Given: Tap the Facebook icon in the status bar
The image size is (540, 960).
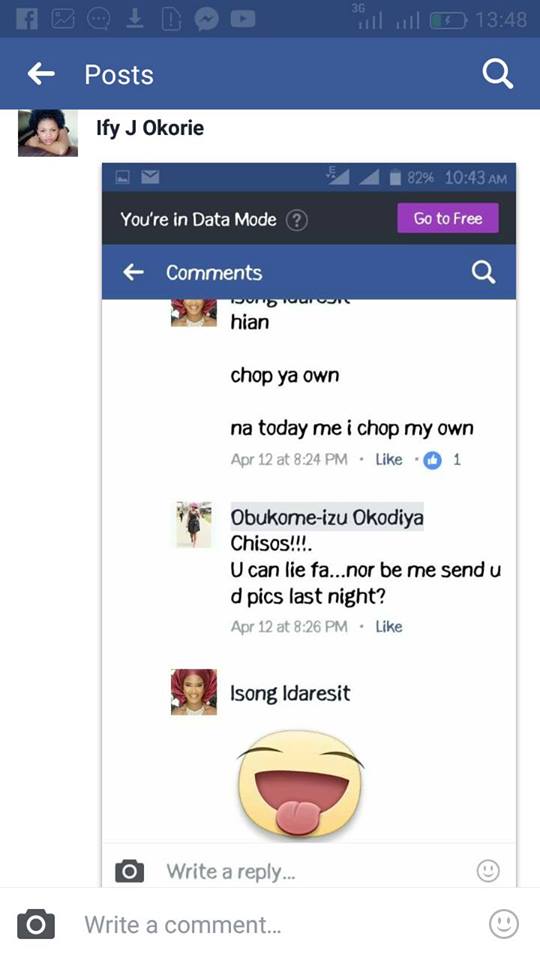Looking at the screenshot, I should click(25, 20).
